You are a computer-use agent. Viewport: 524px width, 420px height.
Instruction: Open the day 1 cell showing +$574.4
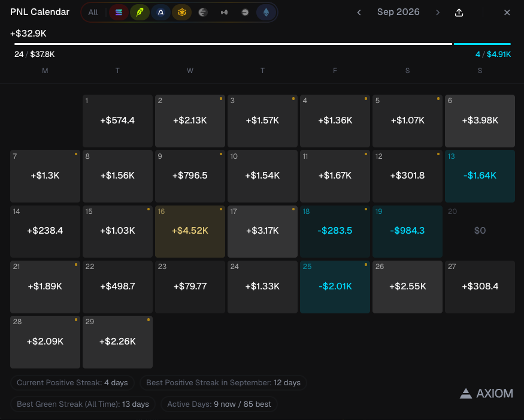(x=117, y=120)
